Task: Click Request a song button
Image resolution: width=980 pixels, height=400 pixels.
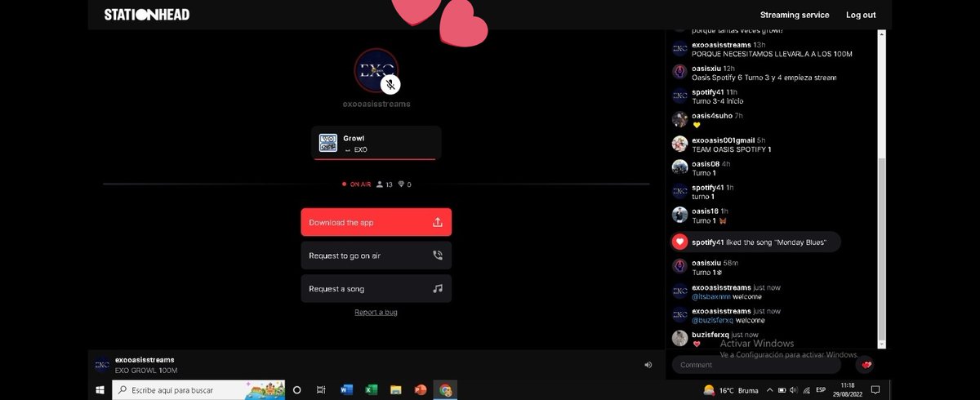Action: 376,289
